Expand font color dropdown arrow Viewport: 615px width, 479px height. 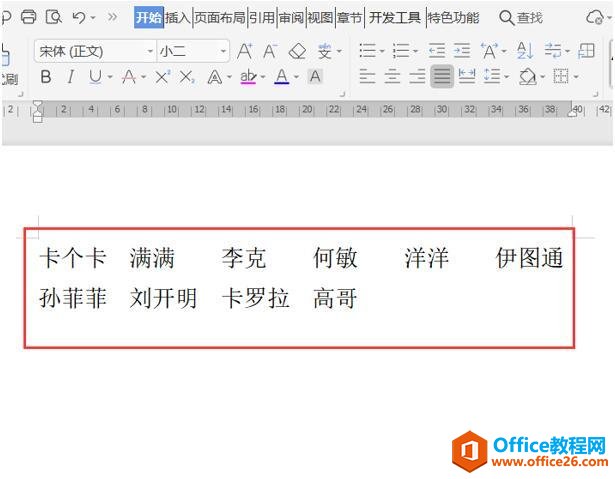[296, 77]
